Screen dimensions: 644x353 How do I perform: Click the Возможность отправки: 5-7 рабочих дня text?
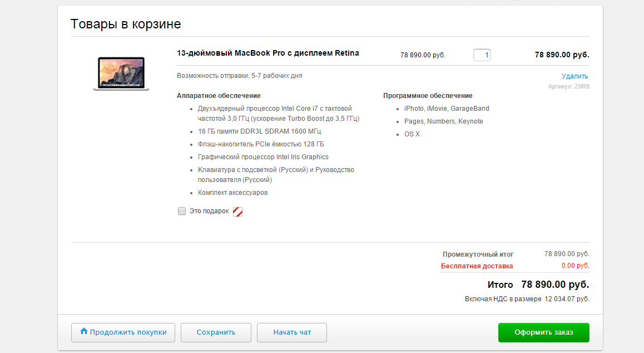[240, 76]
